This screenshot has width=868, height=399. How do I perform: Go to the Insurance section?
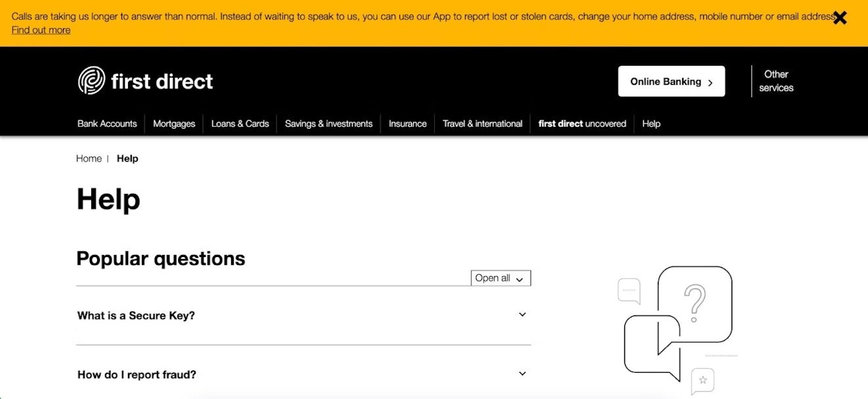pyautogui.click(x=407, y=124)
